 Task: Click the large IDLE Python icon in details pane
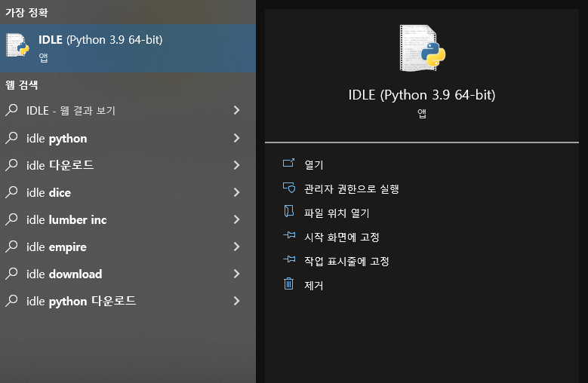tap(422, 48)
